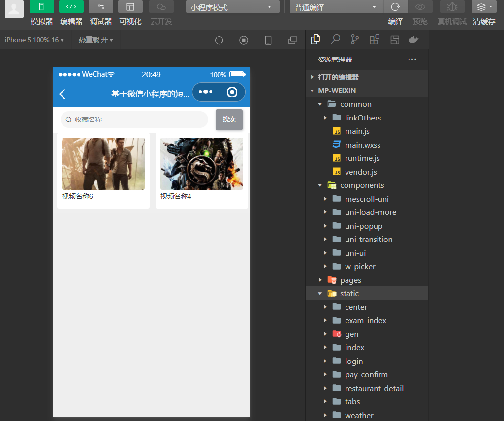Collapse the MP-WEIXIN project root
Viewport: 504px width, 421px height.
tap(367, 90)
